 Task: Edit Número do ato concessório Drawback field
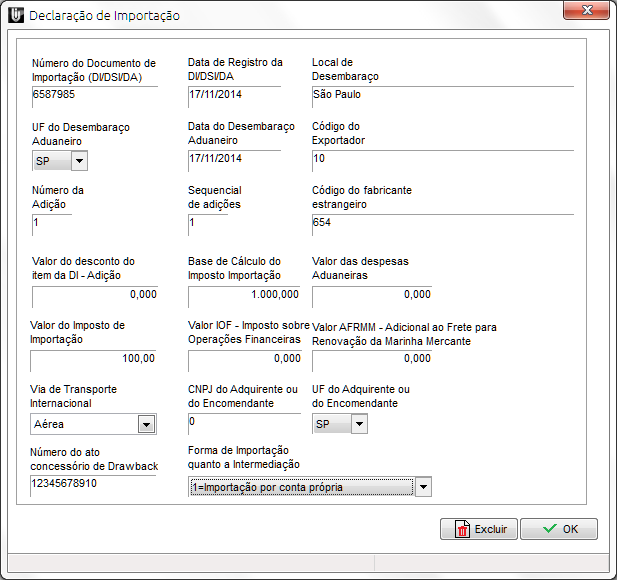coord(94,484)
